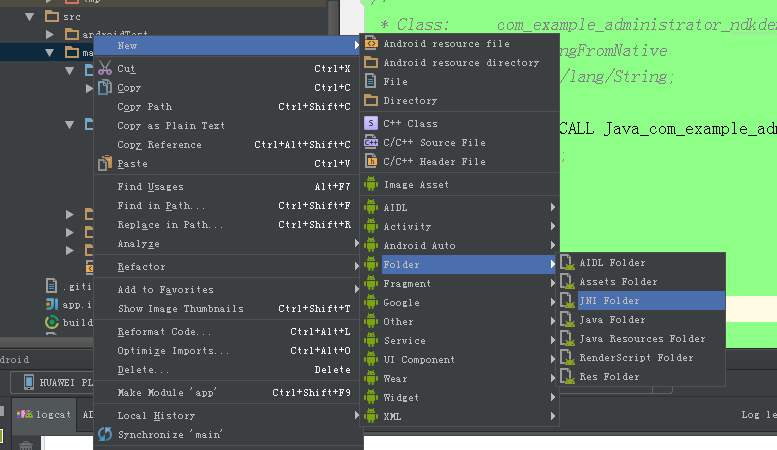The image size is (777, 450).
Task: Click the Paste clipboard icon
Action: point(105,163)
